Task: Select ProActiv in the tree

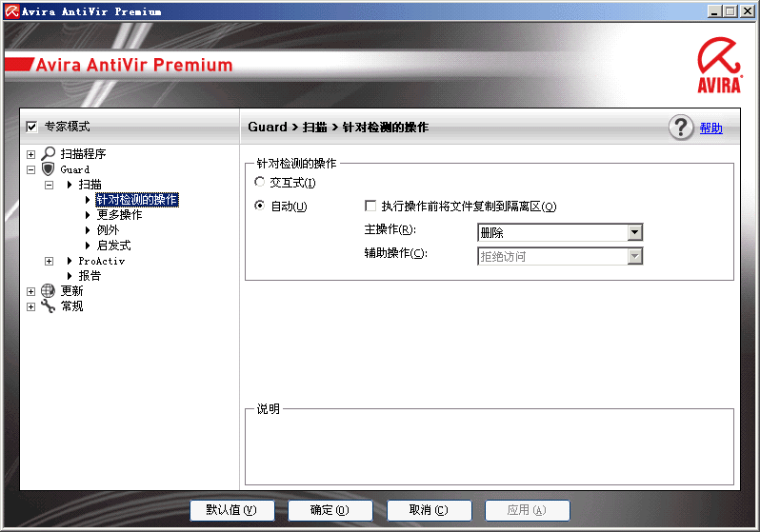Action: pyautogui.click(x=102, y=261)
